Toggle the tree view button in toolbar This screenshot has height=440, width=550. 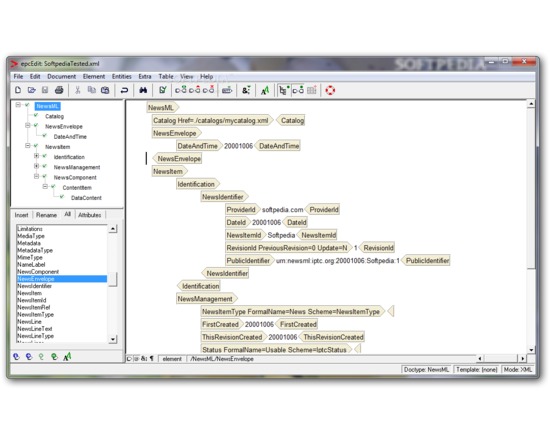click(283, 90)
